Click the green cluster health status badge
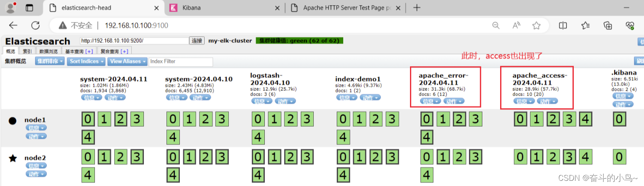The image size is (644, 186). coord(299,41)
